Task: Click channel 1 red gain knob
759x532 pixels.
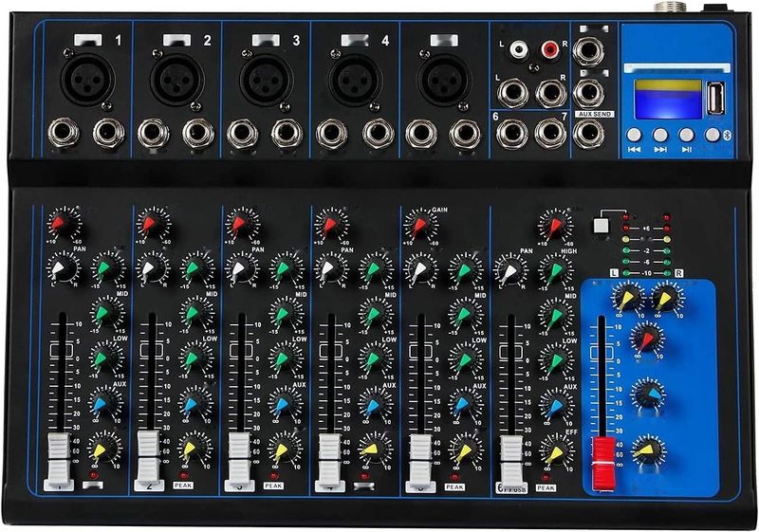Action: [63, 226]
